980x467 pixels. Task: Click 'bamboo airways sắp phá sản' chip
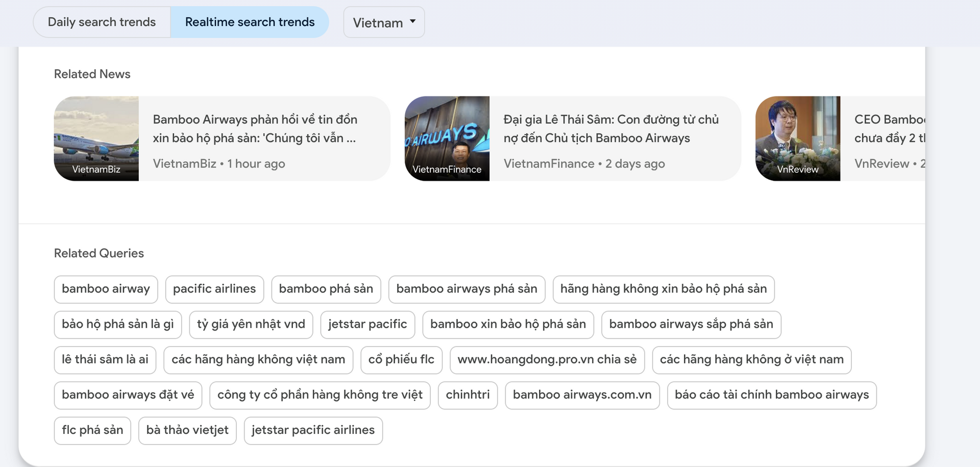point(691,325)
